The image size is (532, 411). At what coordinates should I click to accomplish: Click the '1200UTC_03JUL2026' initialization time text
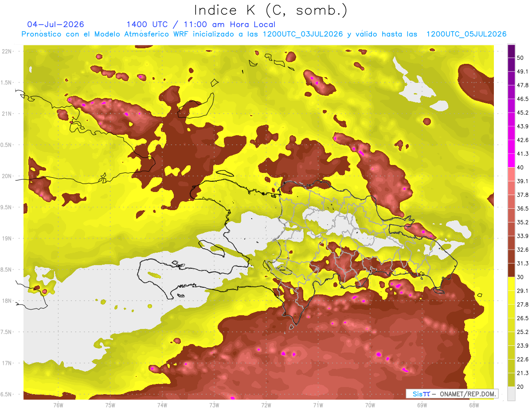(303, 34)
